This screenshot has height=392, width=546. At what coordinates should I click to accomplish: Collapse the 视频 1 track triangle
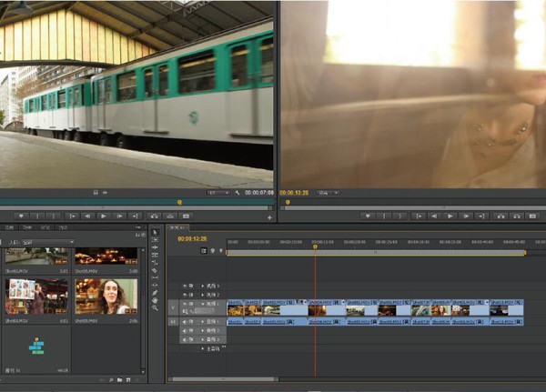[203, 304]
